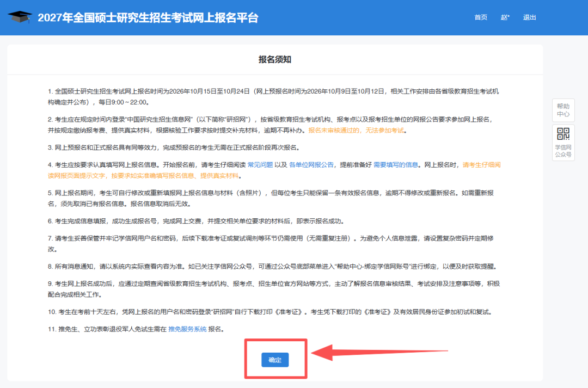
Task: Open the user menu 赵*
Action: pos(505,17)
